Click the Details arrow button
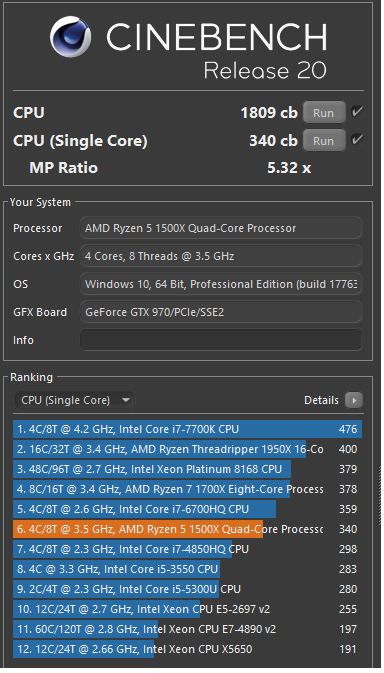Viewport: 384px width, 673px height. pos(354,400)
